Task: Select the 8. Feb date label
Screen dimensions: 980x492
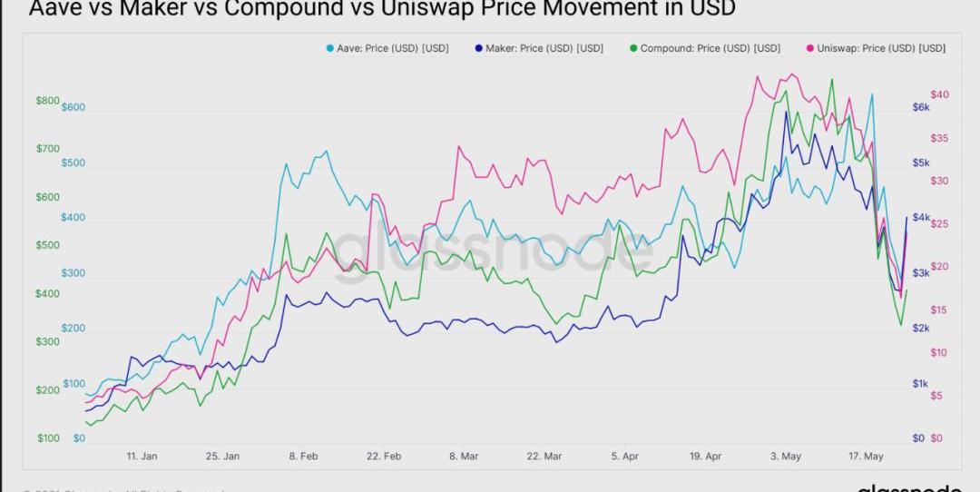Action: pos(303,457)
